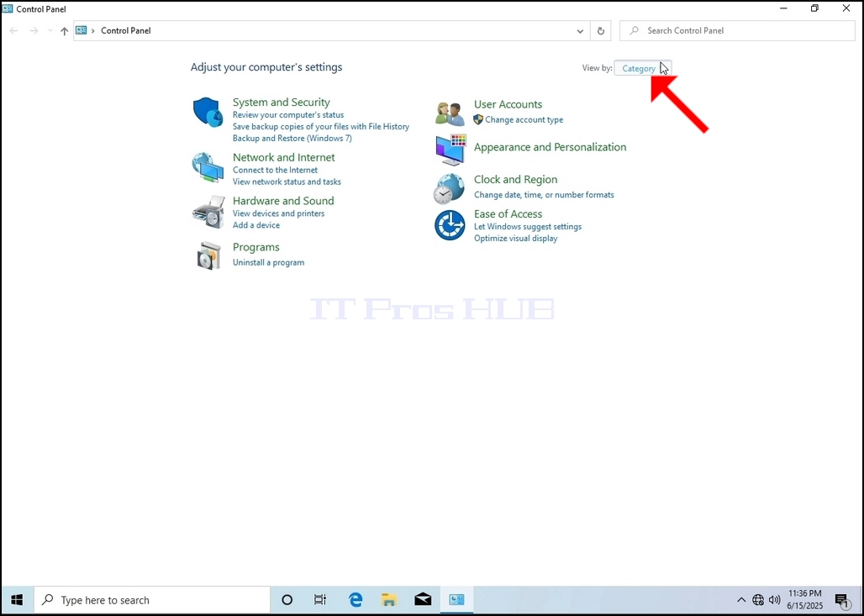Open the Ease of Access category
The height and width of the screenshot is (616, 864).
pos(508,213)
